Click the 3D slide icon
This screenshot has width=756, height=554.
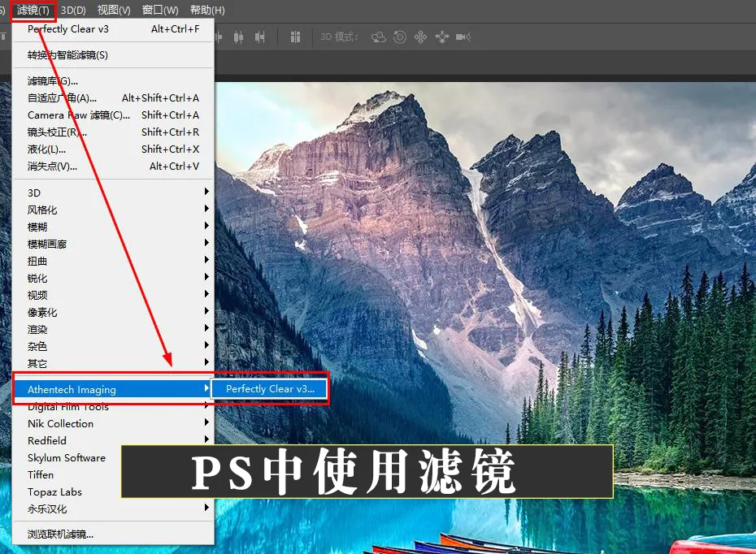point(442,37)
